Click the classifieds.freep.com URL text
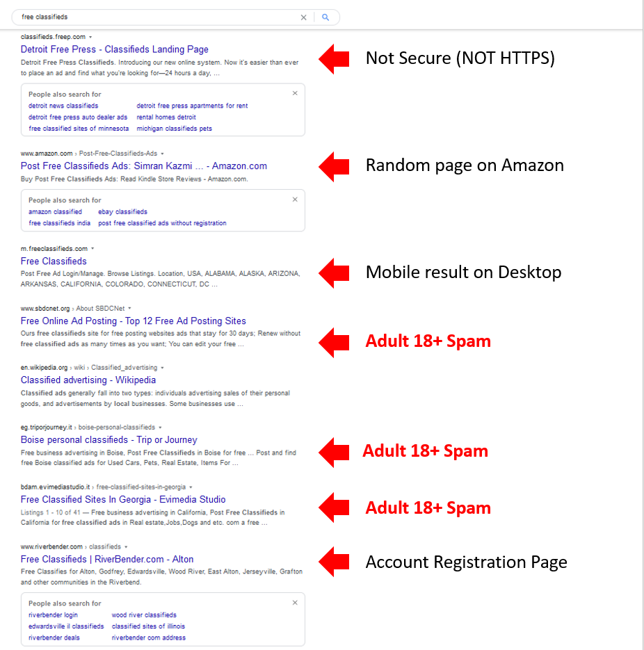Viewport: 644px width, 650px height. tap(53, 37)
